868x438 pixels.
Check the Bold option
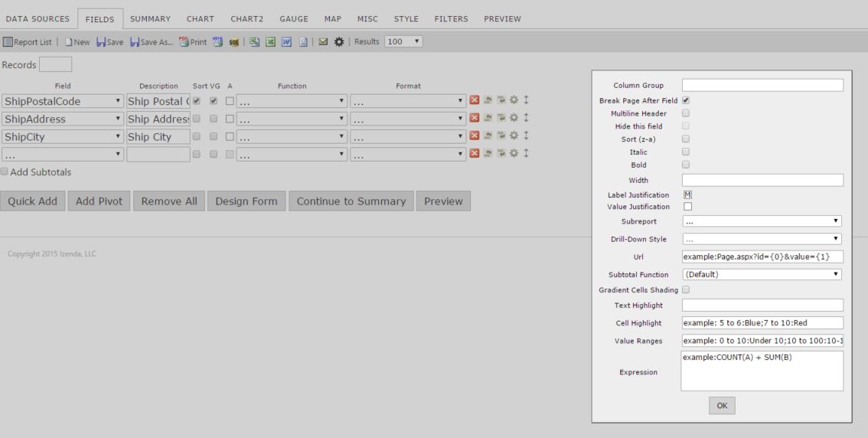pyautogui.click(x=686, y=165)
